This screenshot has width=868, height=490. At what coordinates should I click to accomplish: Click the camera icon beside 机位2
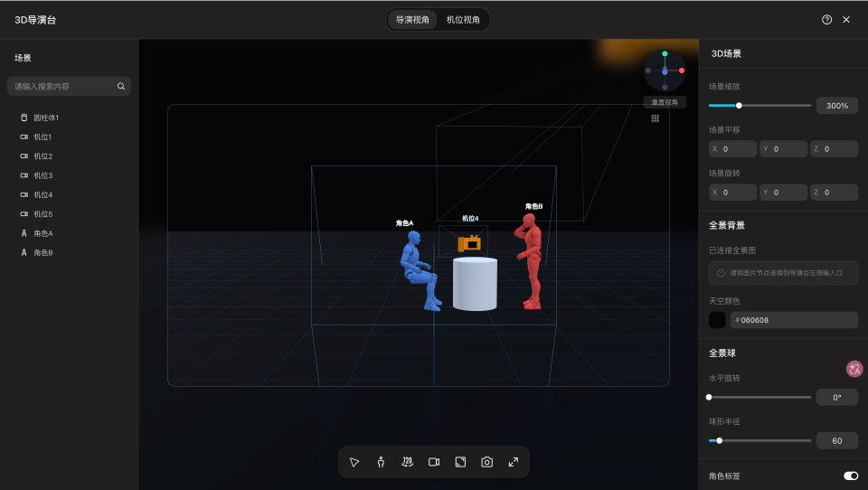pos(24,156)
